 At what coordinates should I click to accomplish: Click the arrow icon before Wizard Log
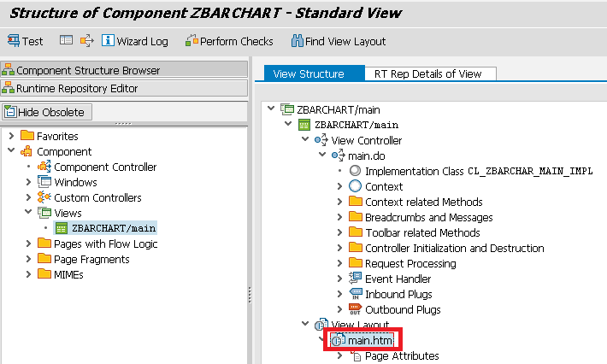pyautogui.click(x=86, y=40)
